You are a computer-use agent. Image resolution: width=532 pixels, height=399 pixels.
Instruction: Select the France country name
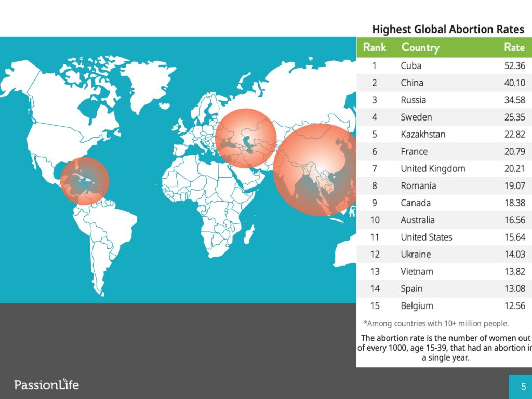tap(414, 151)
